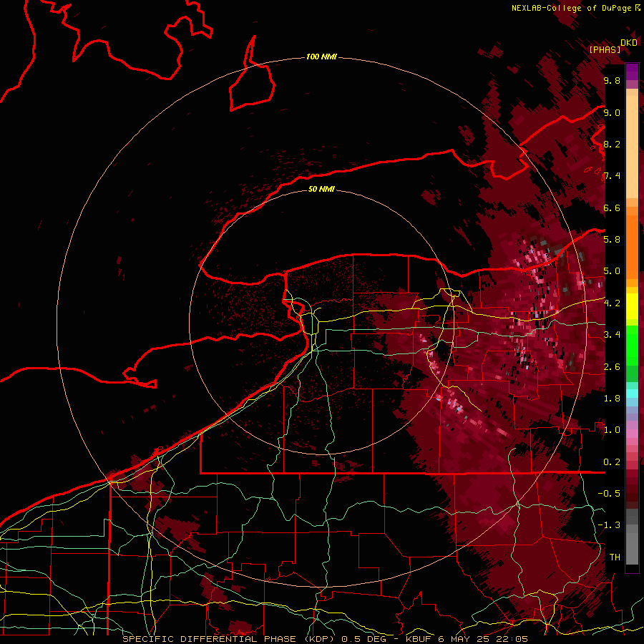This screenshot has width=644, height=644.
Task: Click the 1.0 value on the color scale
Action: click(x=612, y=430)
